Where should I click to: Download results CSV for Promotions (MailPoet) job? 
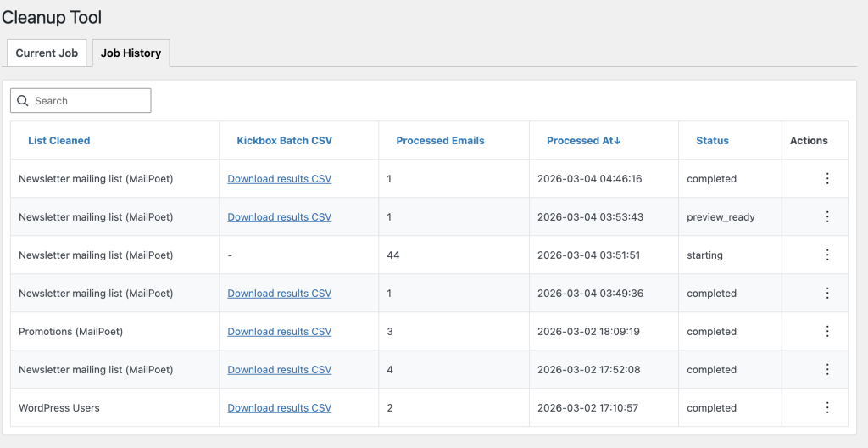(x=279, y=332)
